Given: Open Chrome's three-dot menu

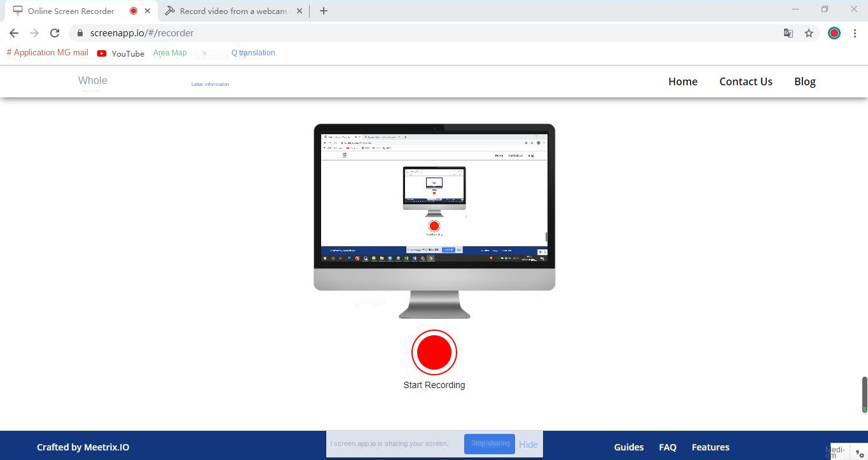Looking at the screenshot, I should [x=855, y=33].
